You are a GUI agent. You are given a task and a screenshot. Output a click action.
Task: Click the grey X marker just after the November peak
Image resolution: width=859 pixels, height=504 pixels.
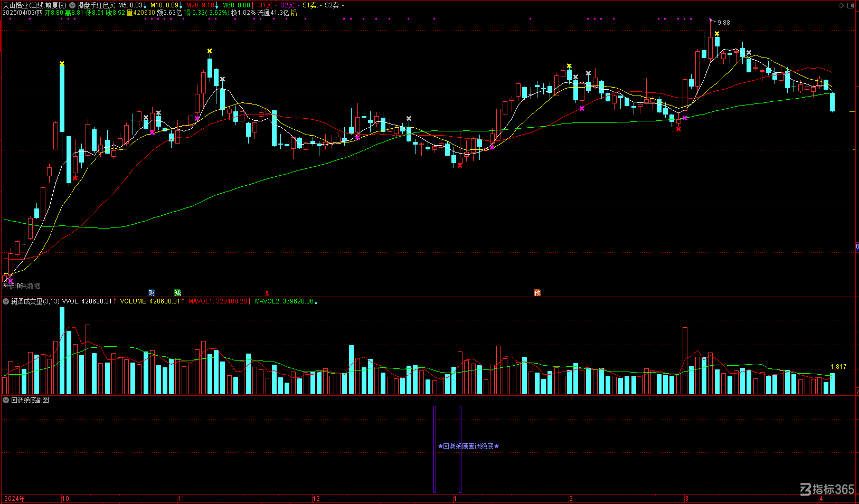[222, 79]
